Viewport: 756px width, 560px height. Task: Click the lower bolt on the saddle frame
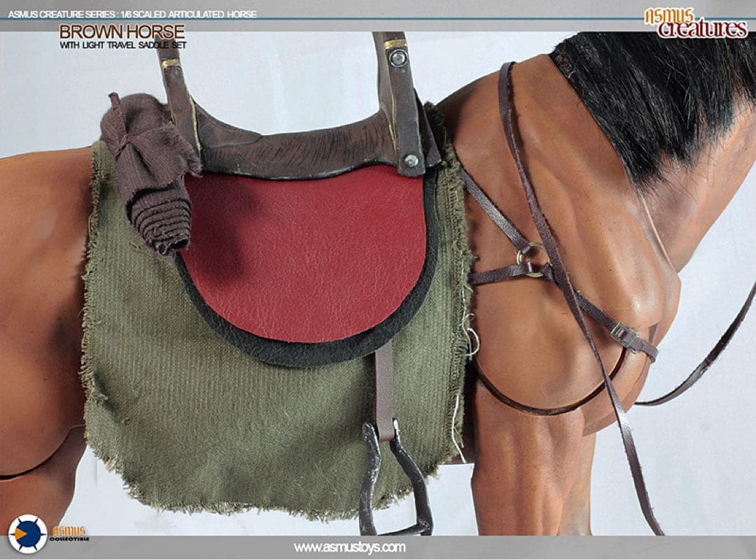coord(412,160)
